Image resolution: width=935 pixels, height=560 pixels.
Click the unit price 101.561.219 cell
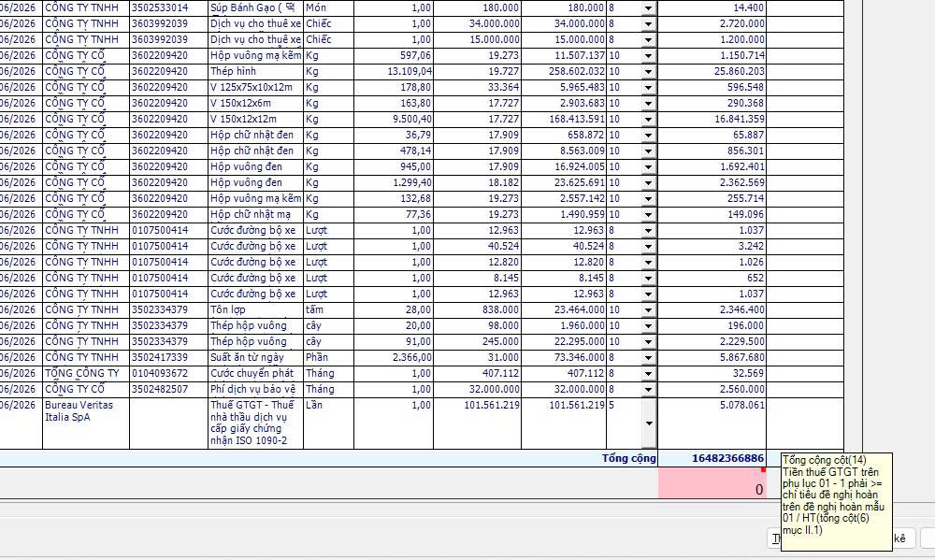pyautogui.click(x=477, y=424)
